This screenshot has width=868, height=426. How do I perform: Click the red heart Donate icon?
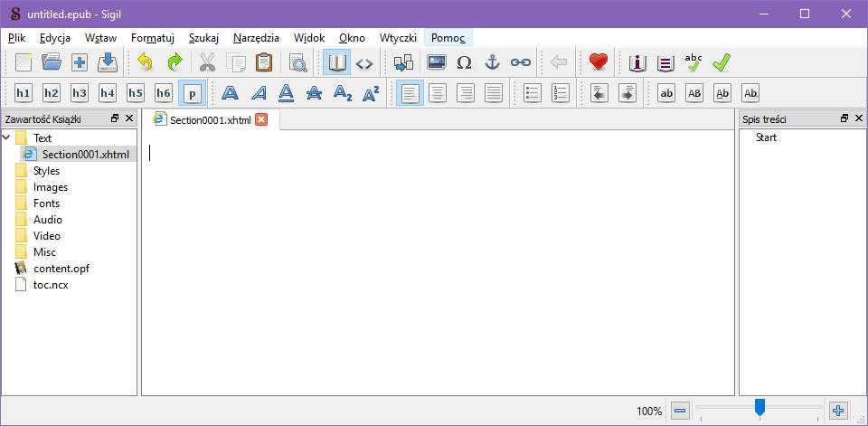(x=598, y=62)
